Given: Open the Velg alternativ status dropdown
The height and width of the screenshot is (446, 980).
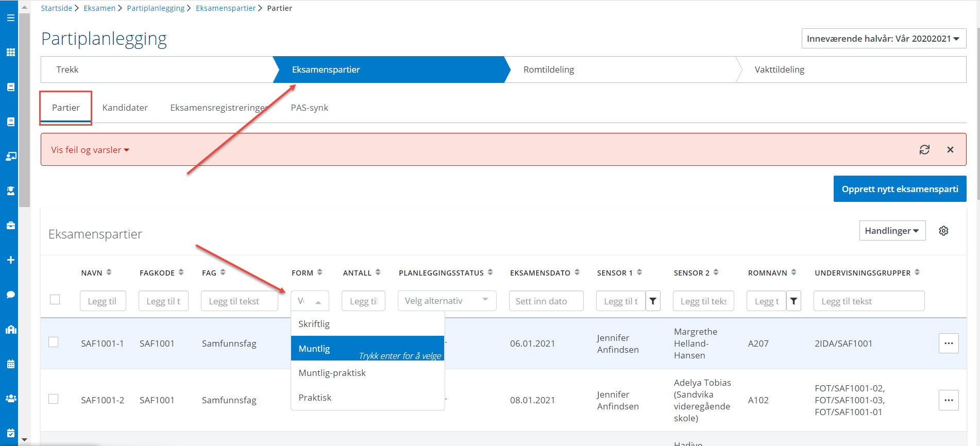Looking at the screenshot, I should [x=447, y=301].
